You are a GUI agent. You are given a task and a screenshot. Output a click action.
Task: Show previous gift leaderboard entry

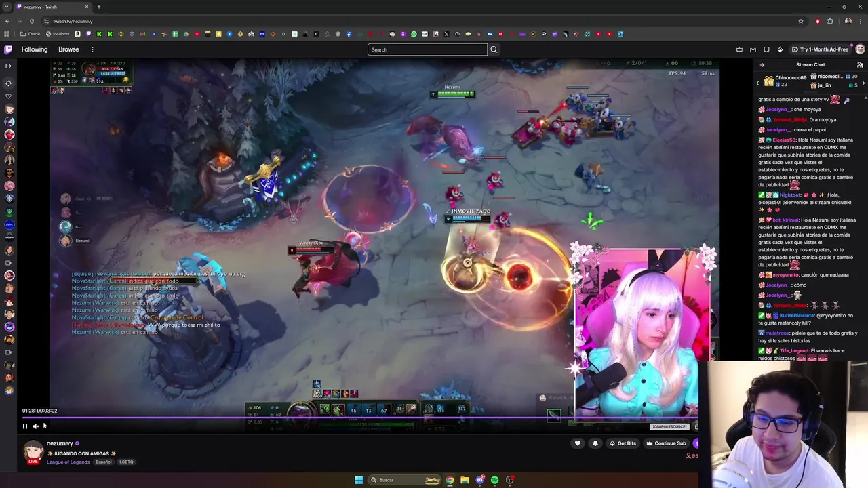pyautogui.click(x=758, y=83)
